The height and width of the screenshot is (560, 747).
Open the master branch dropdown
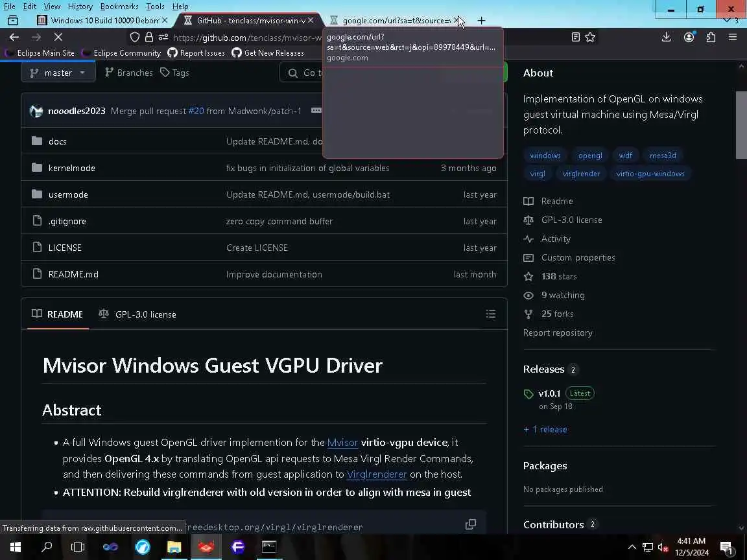tap(58, 73)
